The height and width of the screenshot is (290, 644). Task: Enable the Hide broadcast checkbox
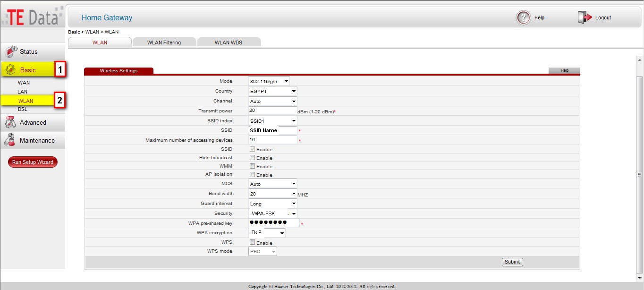252,157
